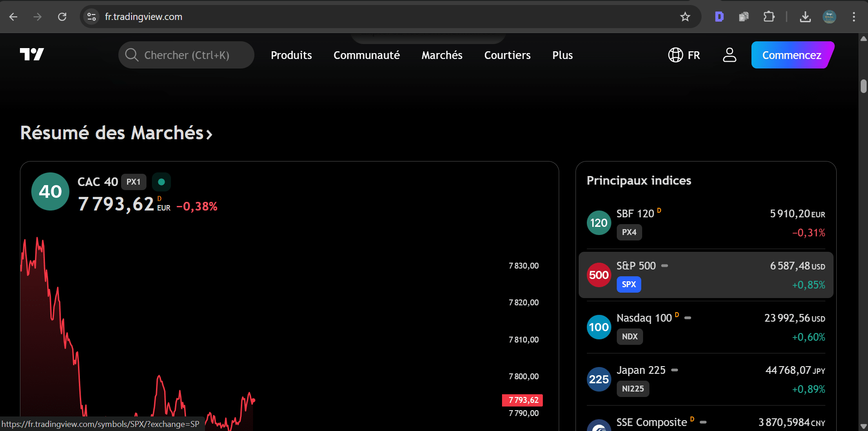This screenshot has width=868, height=431.
Task: Expand Résumé des Marchés heading
Action: tap(116, 133)
